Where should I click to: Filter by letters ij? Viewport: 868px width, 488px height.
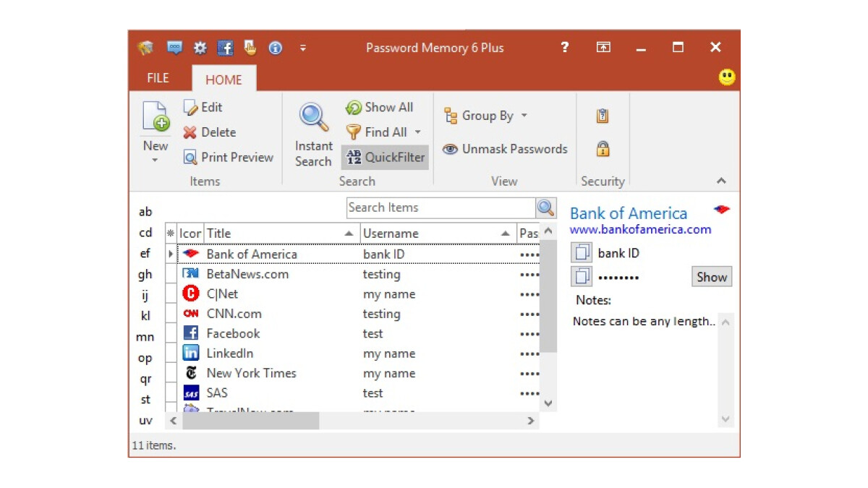pos(145,295)
